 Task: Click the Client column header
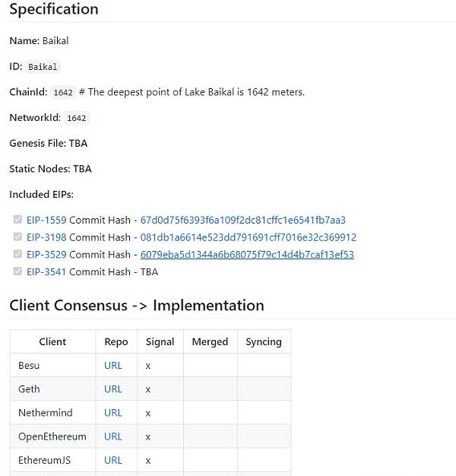pos(52,342)
